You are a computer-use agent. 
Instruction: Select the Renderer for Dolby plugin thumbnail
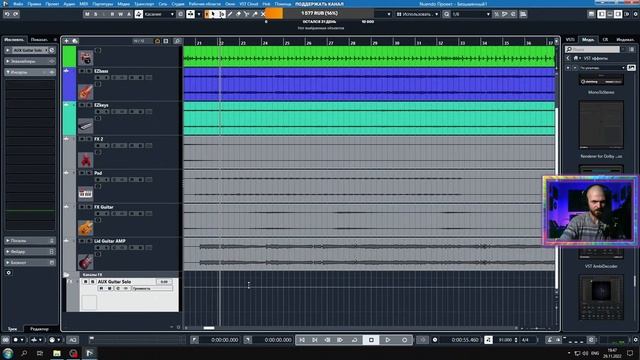coord(601,125)
